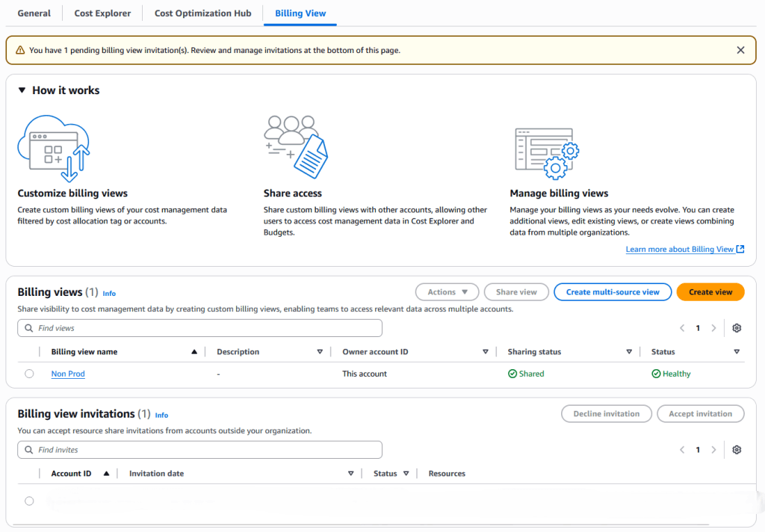Sort by Billing view name ascending arrow

point(194,352)
